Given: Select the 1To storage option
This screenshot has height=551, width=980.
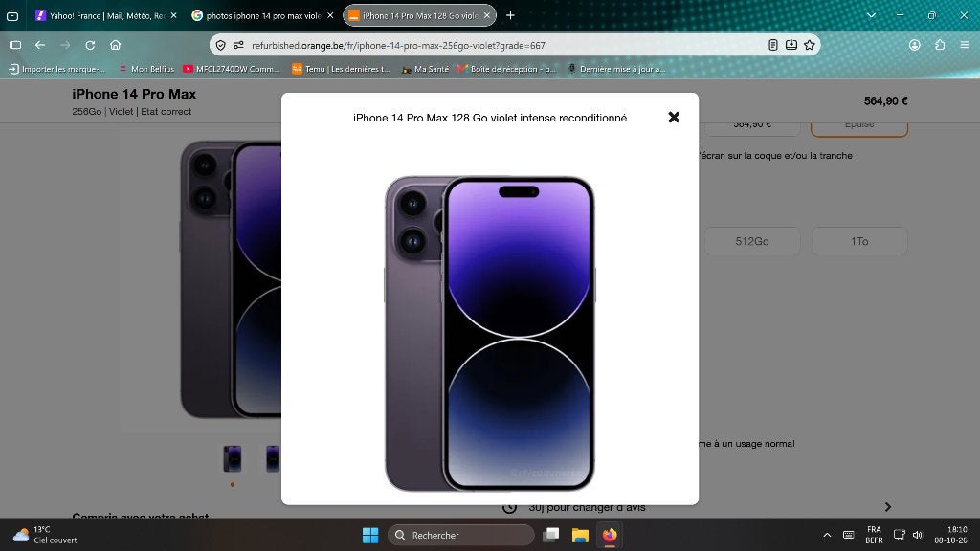Looking at the screenshot, I should [x=859, y=241].
